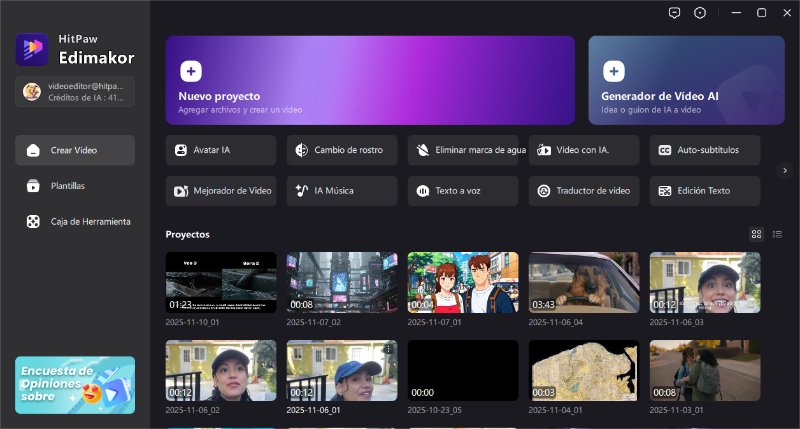
Task: Click the HitPaw Edimakor logo icon
Action: point(32,49)
